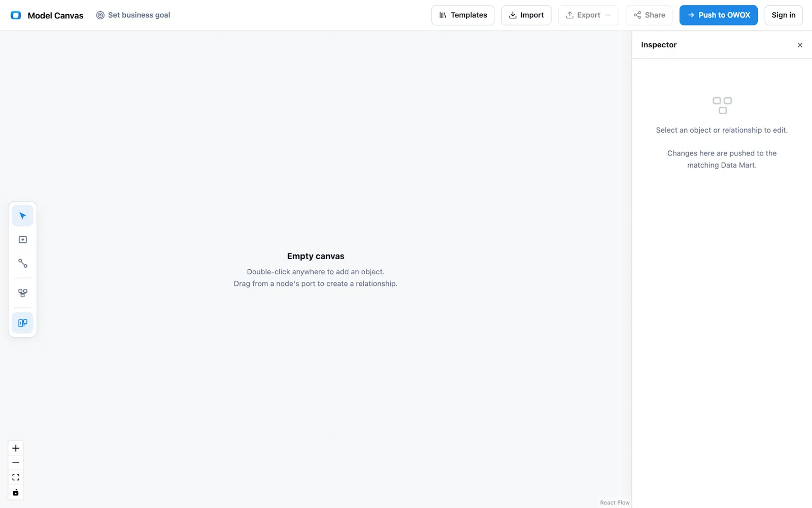The width and height of the screenshot is (812, 508).
Task: Close the Inspector panel
Action: tap(800, 45)
